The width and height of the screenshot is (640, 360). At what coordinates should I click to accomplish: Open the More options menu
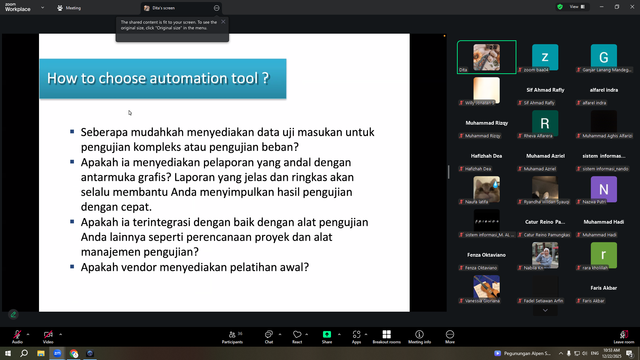450,337
